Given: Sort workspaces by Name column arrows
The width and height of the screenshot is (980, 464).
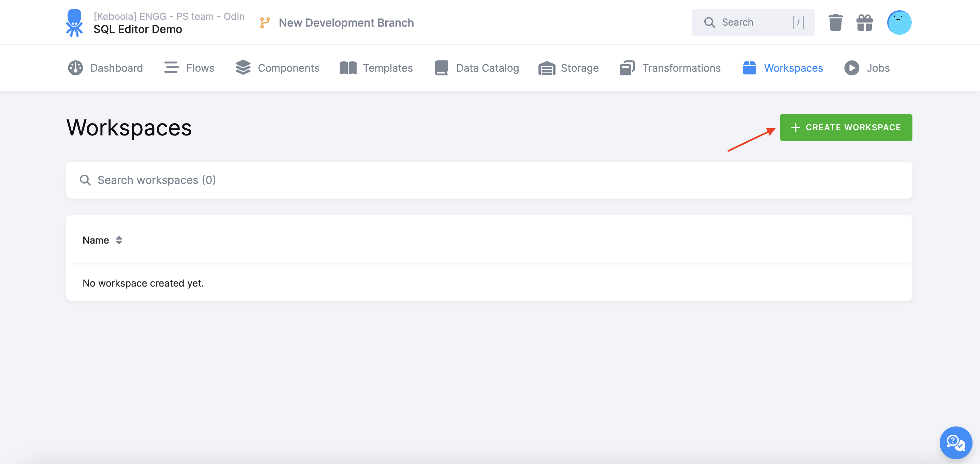Looking at the screenshot, I should click(119, 241).
